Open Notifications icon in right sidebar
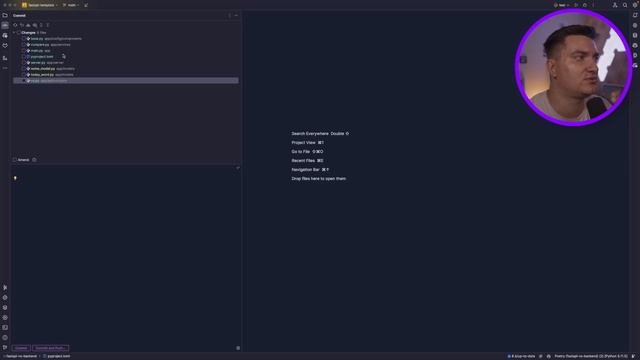Screen dimensions: 640x360 pyautogui.click(x=635, y=16)
